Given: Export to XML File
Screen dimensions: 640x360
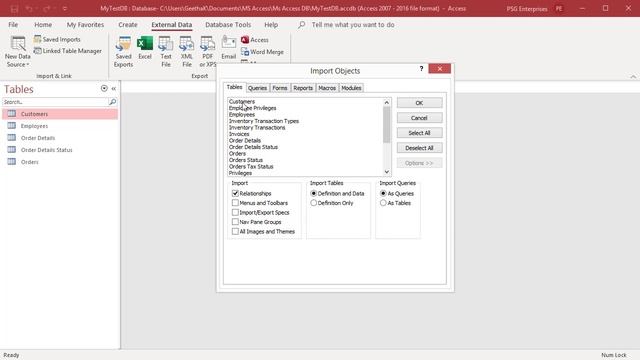Looking at the screenshot, I should [187, 51].
